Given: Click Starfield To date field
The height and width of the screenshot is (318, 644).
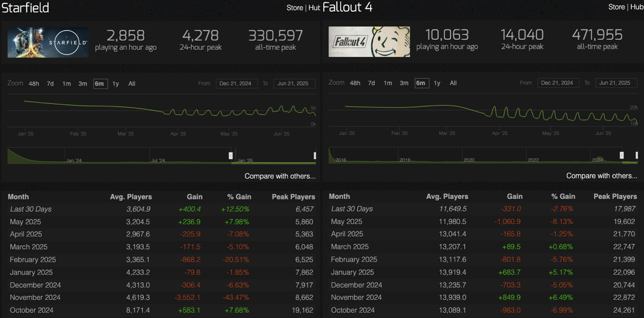Looking at the screenshot, I should coord(294,84).
